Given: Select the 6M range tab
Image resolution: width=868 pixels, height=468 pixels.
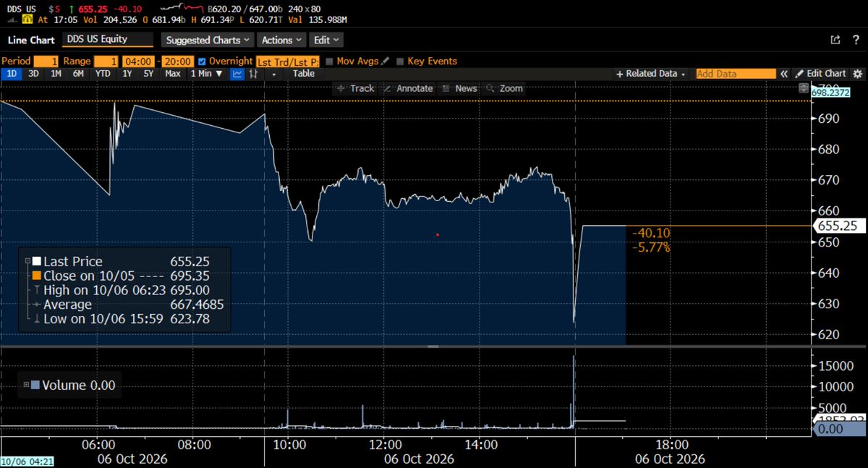Looking at the screenshot, I should point(78,74).
